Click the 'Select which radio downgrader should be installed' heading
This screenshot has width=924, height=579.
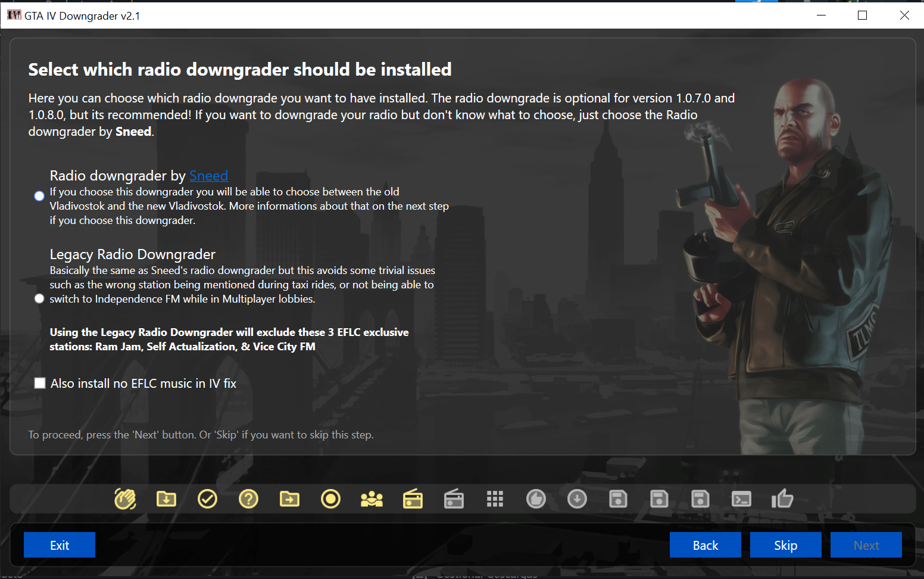[240, 70]
